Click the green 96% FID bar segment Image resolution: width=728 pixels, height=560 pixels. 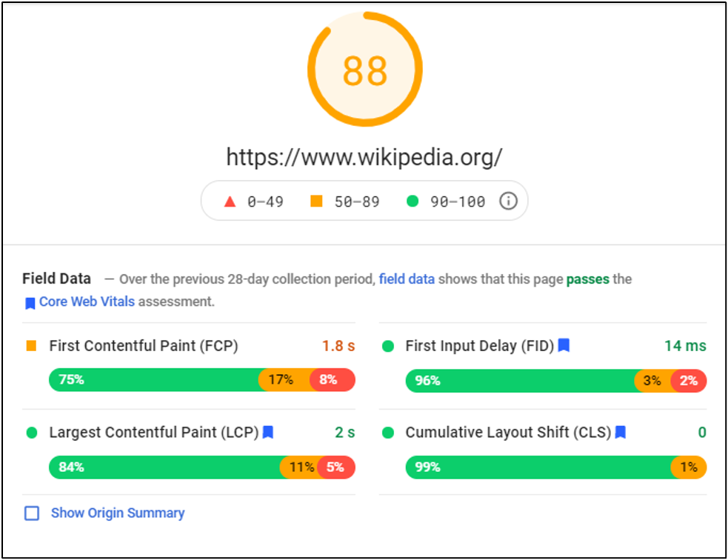tap(522, 381)
